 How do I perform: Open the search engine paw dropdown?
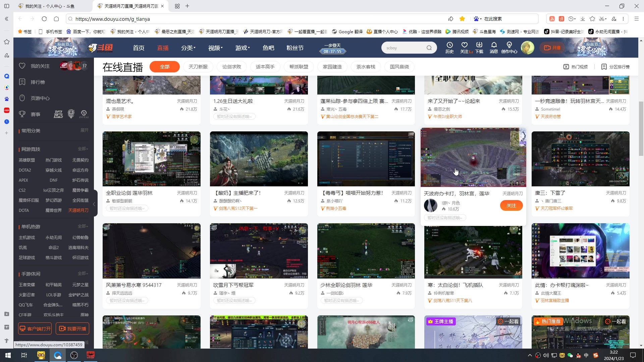click(x=478, y=19)
